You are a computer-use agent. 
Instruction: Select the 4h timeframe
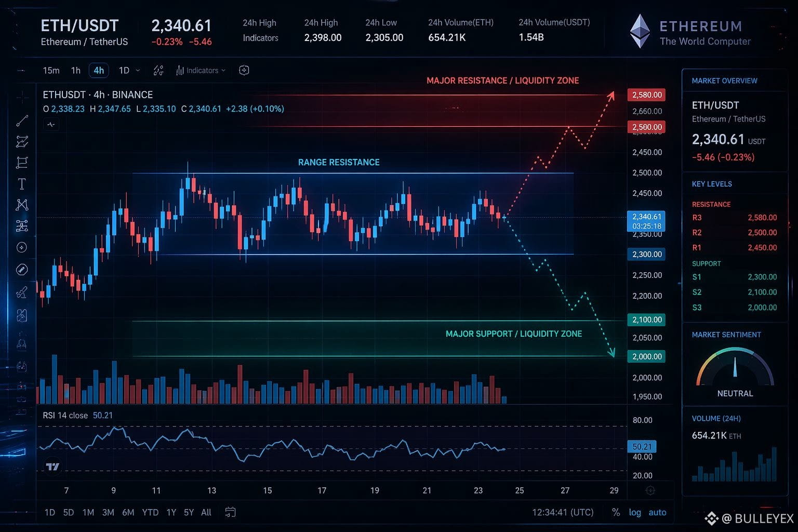(99, 70)
